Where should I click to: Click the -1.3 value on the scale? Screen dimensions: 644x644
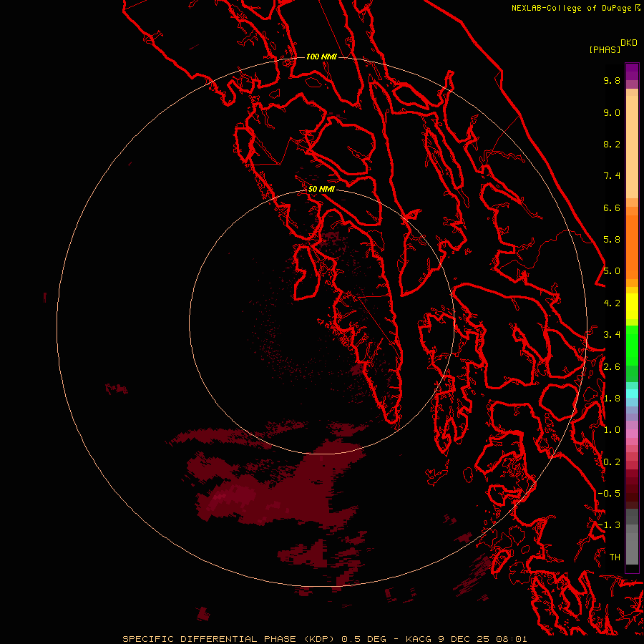tap(609, 525)
